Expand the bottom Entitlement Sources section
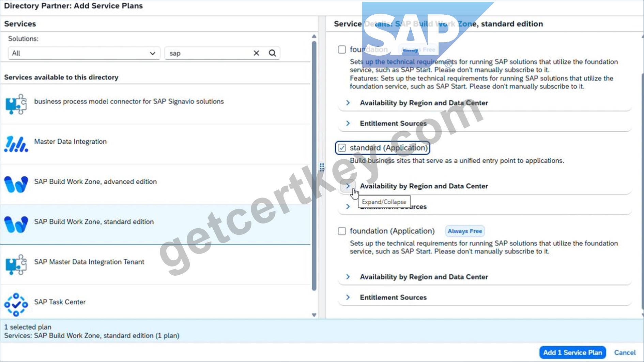644x362 pixels. click(348, 297)
